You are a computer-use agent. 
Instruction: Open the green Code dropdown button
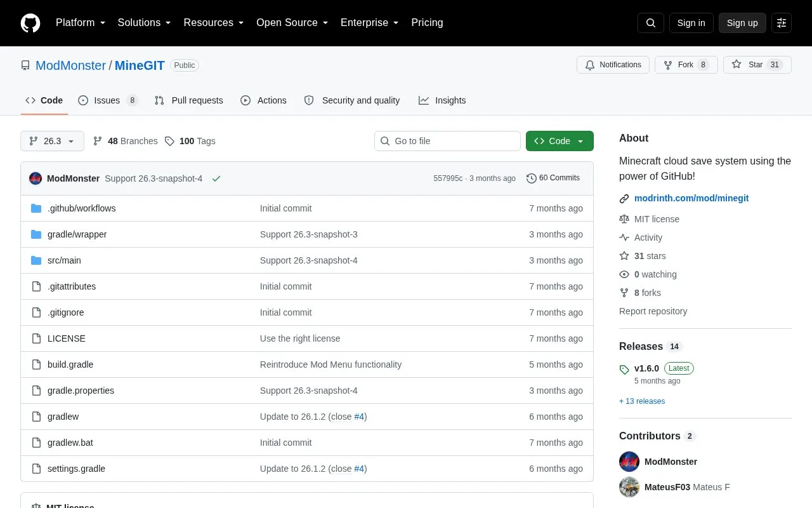pos(560,141)
